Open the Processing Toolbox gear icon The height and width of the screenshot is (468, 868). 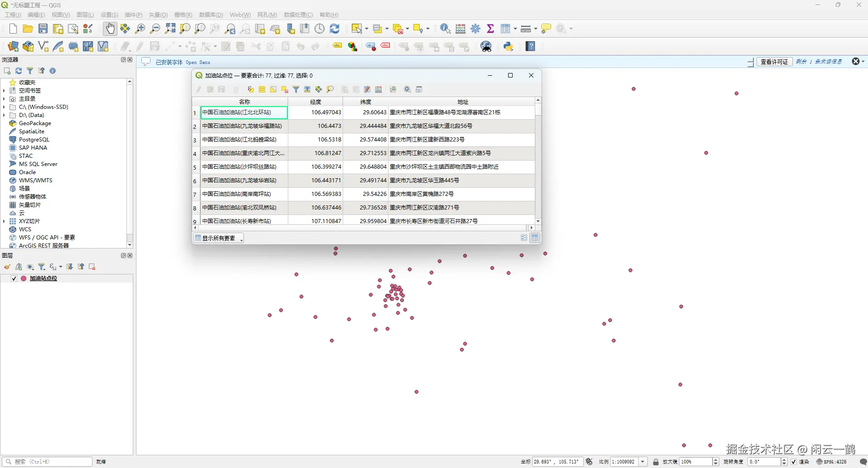tap(475, 29)
